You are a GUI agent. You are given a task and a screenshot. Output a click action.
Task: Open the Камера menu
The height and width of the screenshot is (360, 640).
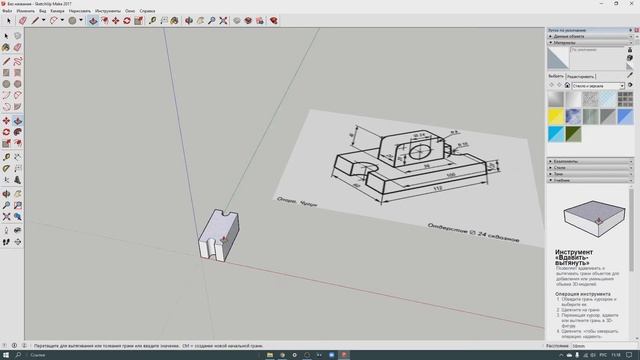click(57, 11)
